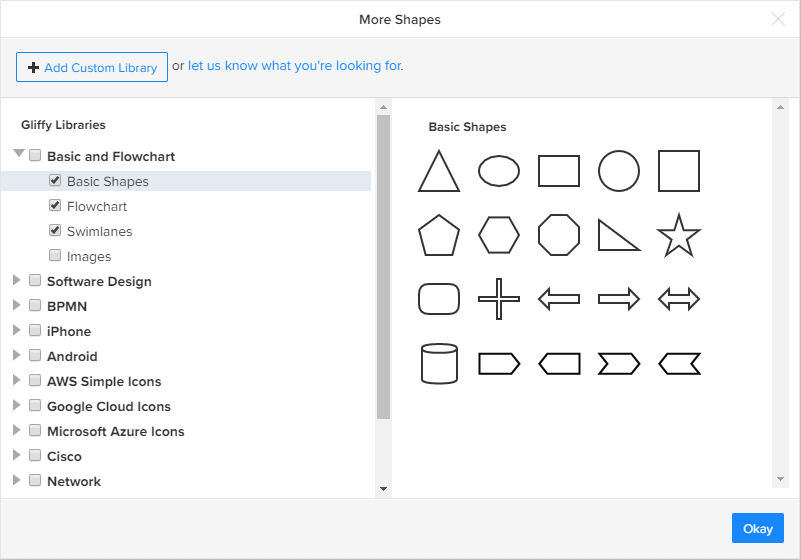Choose the cylinder shape icon

439,364
